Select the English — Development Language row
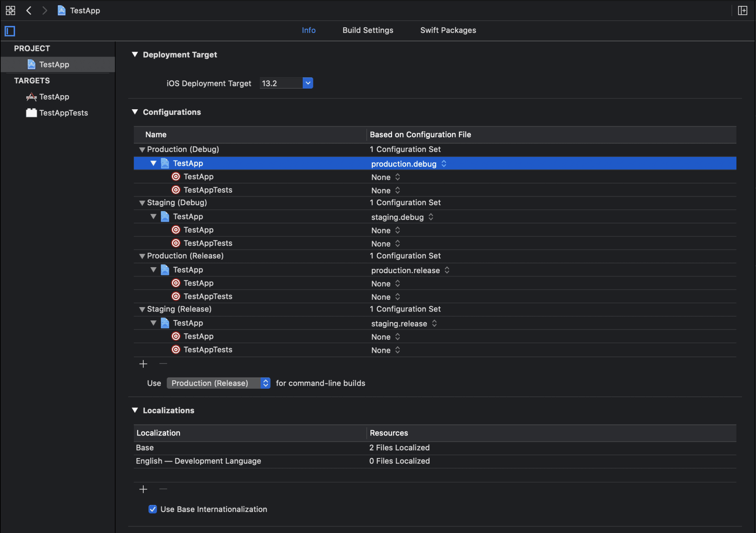The image size is (756, 533). click(x=198, y=461)
